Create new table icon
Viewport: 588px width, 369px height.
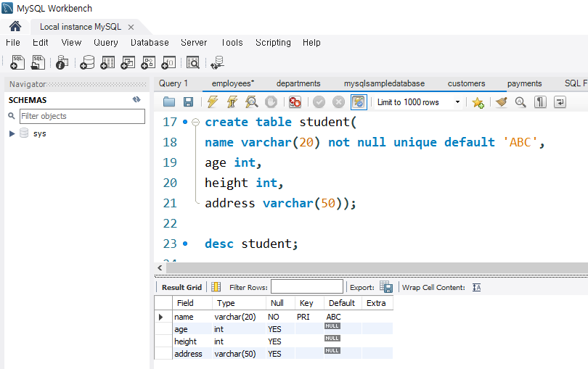pyautogui.click(x=107, y=62)
